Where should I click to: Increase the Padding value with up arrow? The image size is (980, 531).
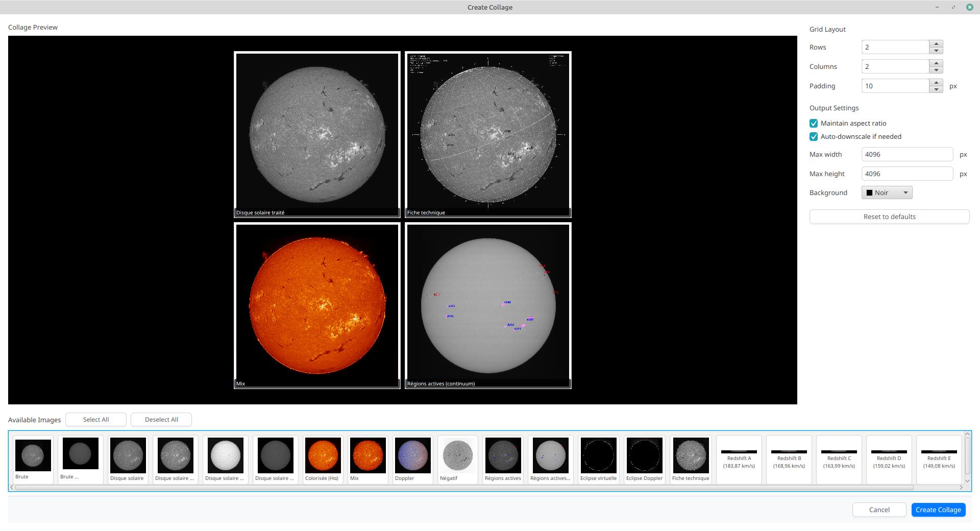[x=936, y=83]
